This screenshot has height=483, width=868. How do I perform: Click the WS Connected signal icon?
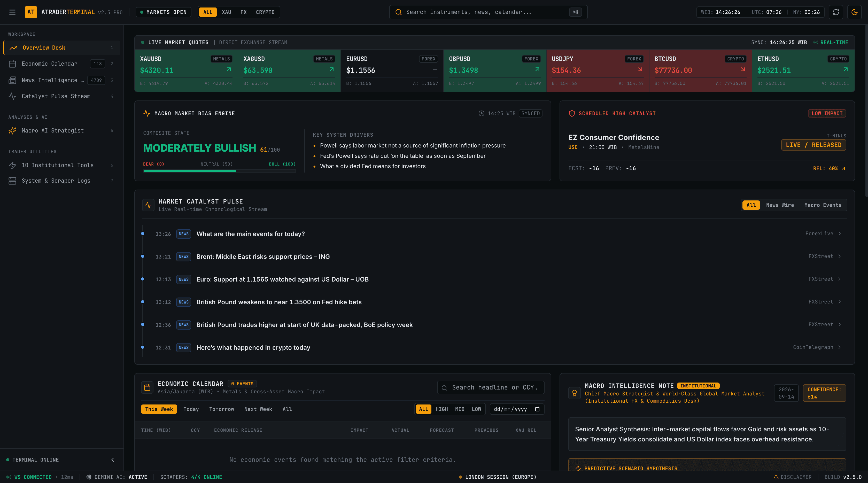pos(9,477)
